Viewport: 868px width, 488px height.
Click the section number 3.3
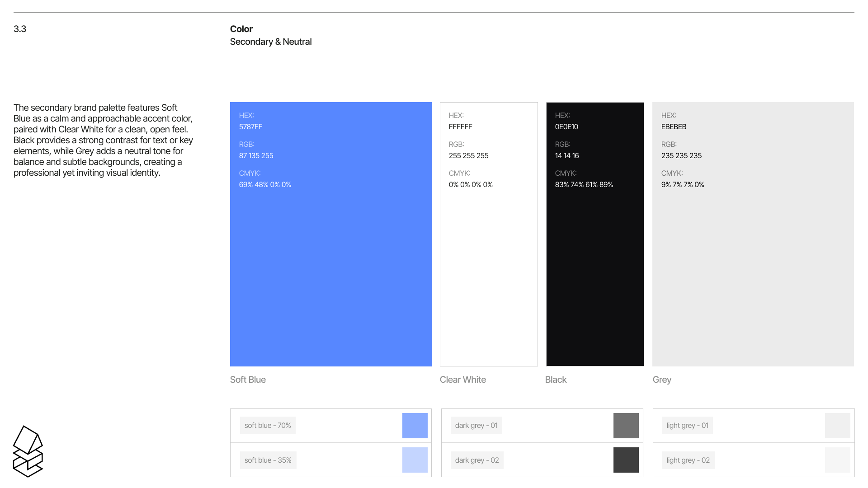[x=20, y=29]
